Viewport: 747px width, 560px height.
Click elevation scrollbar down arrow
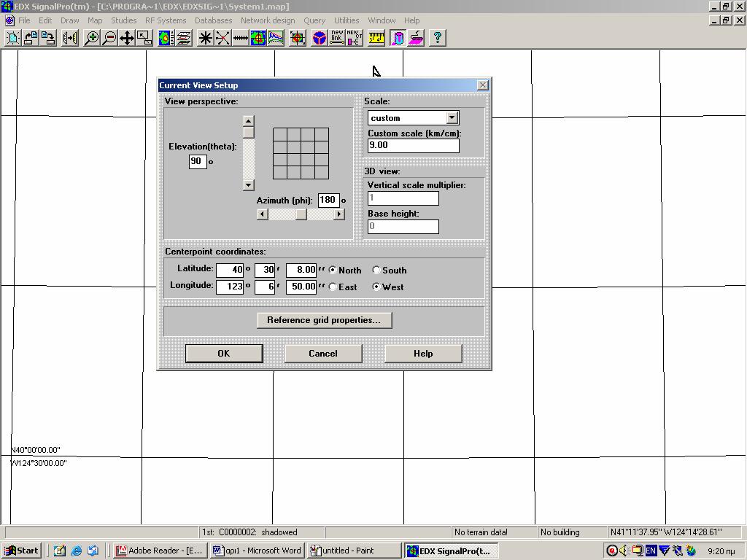tap(248, 184)
